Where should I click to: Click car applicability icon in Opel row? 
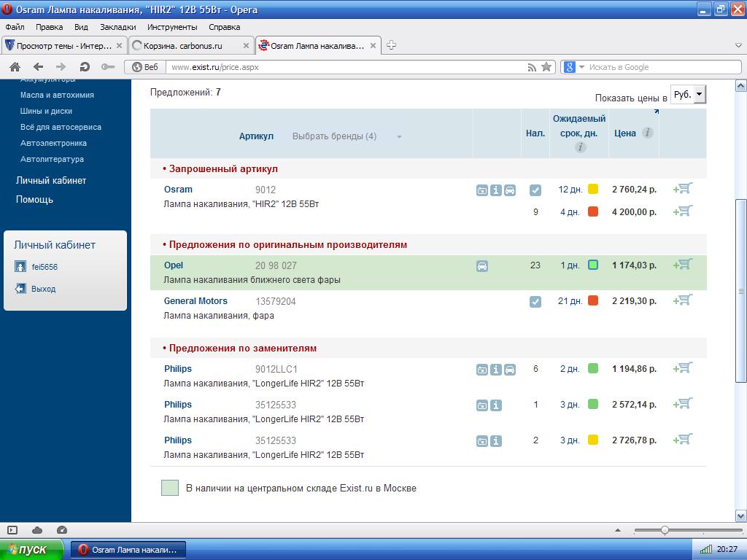(x=482, y=266)
